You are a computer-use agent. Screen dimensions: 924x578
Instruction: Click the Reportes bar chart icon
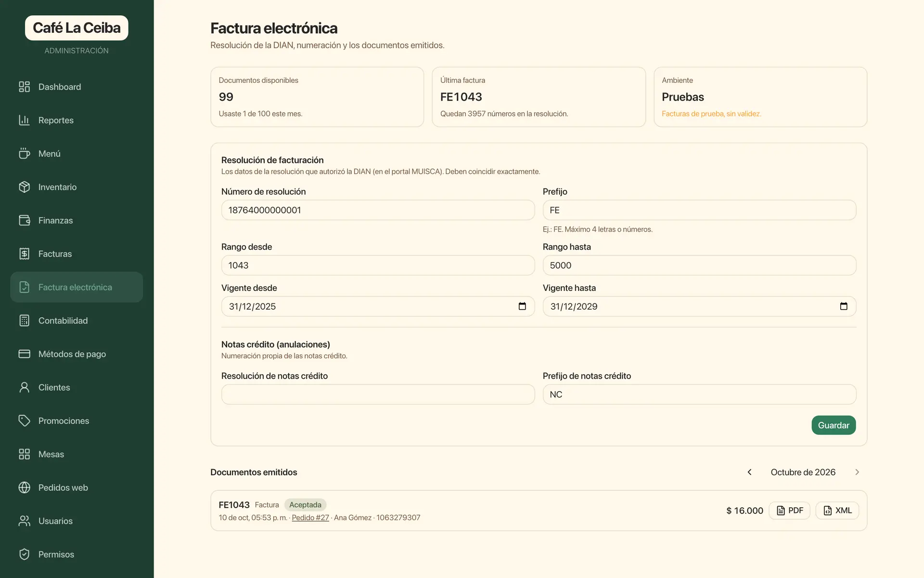pos(24,120)
